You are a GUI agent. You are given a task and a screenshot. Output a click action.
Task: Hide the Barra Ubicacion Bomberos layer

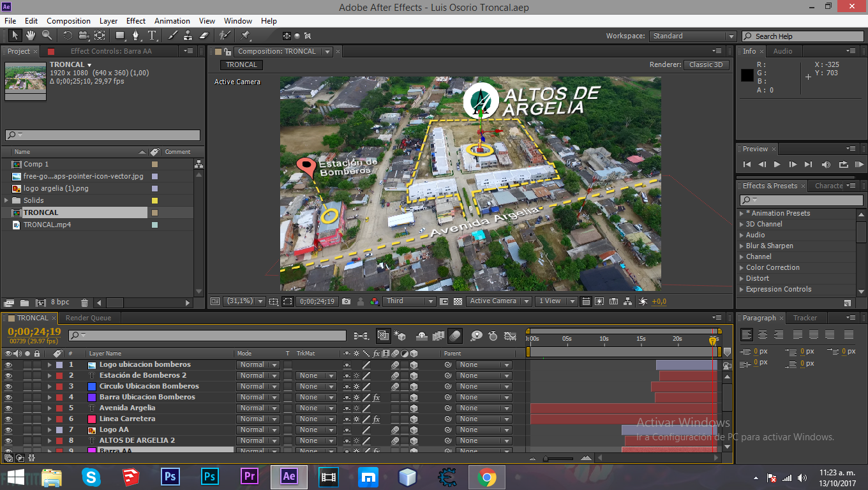click(8, 397)
